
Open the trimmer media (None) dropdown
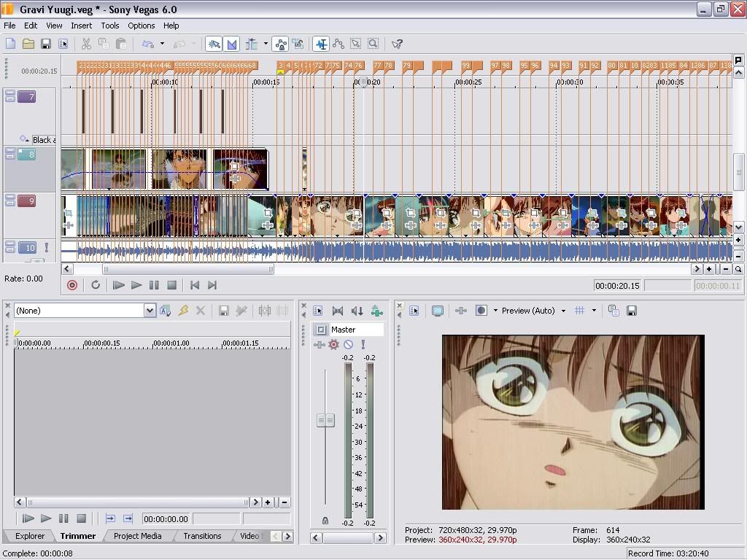click(x=150, y=311)
